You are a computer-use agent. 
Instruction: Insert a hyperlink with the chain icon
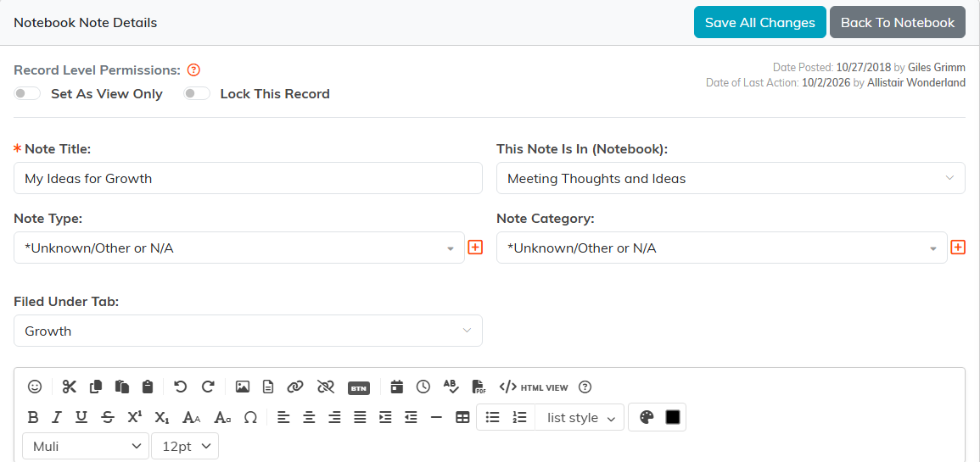click(295, 387)
